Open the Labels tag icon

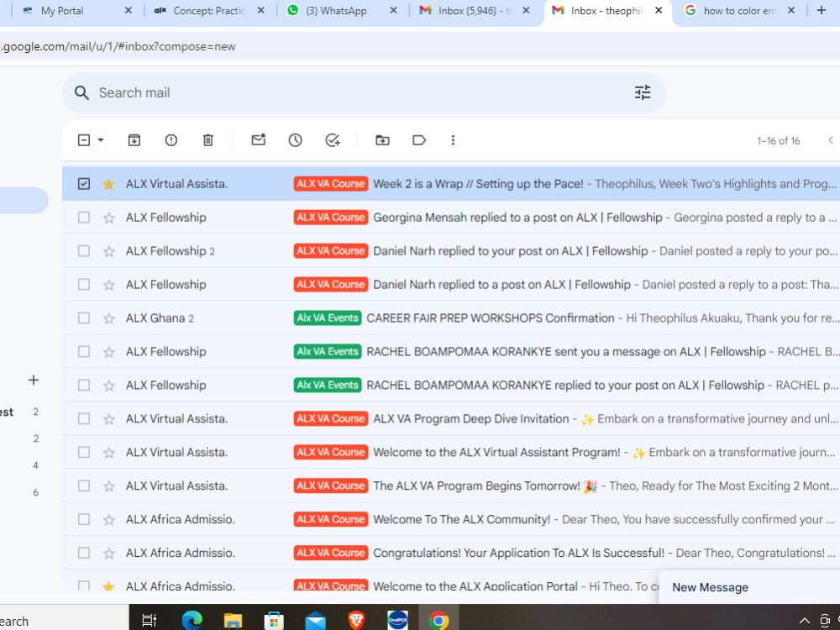tap(419, 140)
